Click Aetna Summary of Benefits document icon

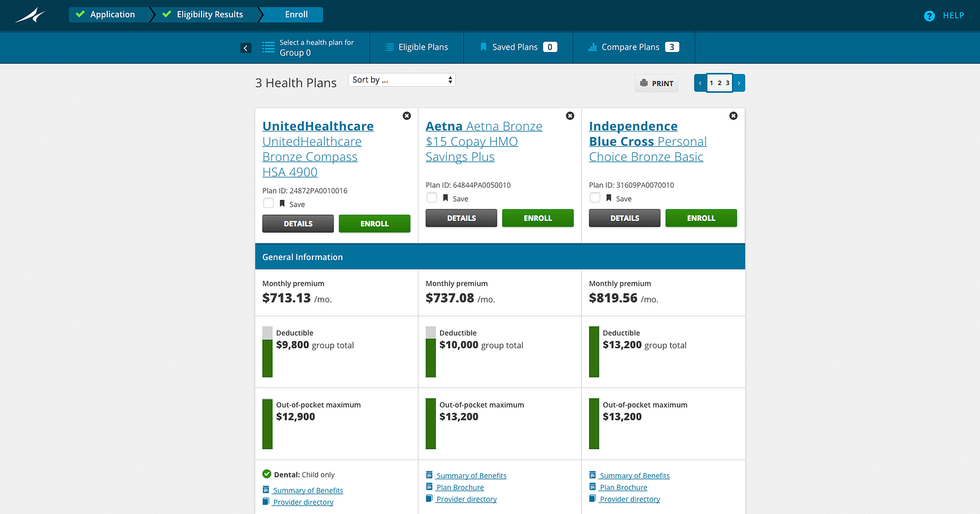pyautogui.click(x=429, y=475)
